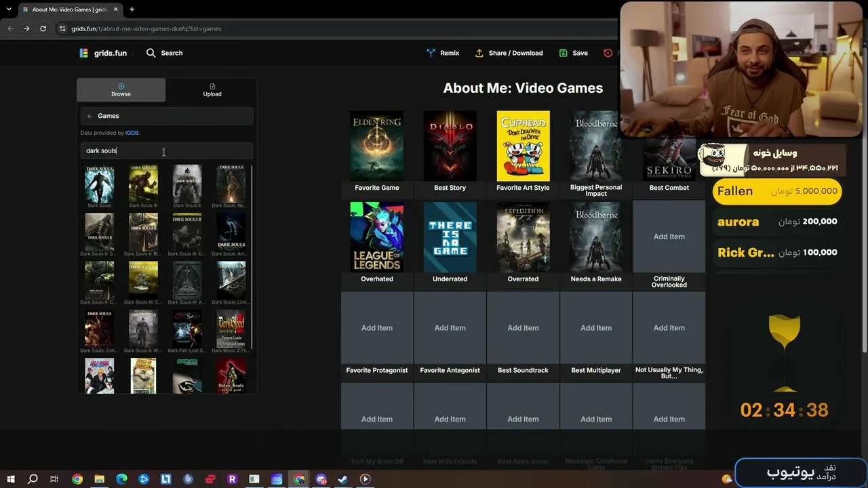Pick the Dark Blood 2 result thumbnail
868x488 pixels.
tap(231, 329)
